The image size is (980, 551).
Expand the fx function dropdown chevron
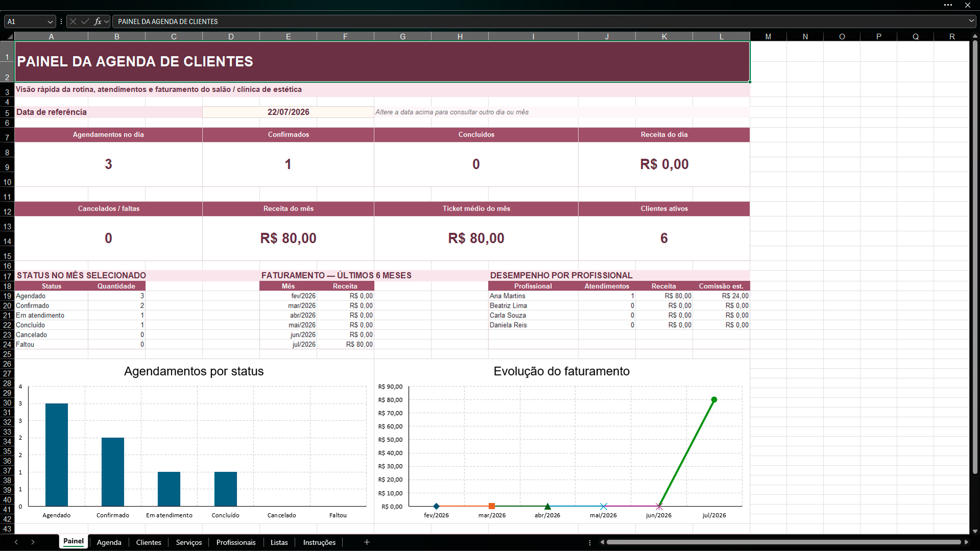(x=106, y=21)
